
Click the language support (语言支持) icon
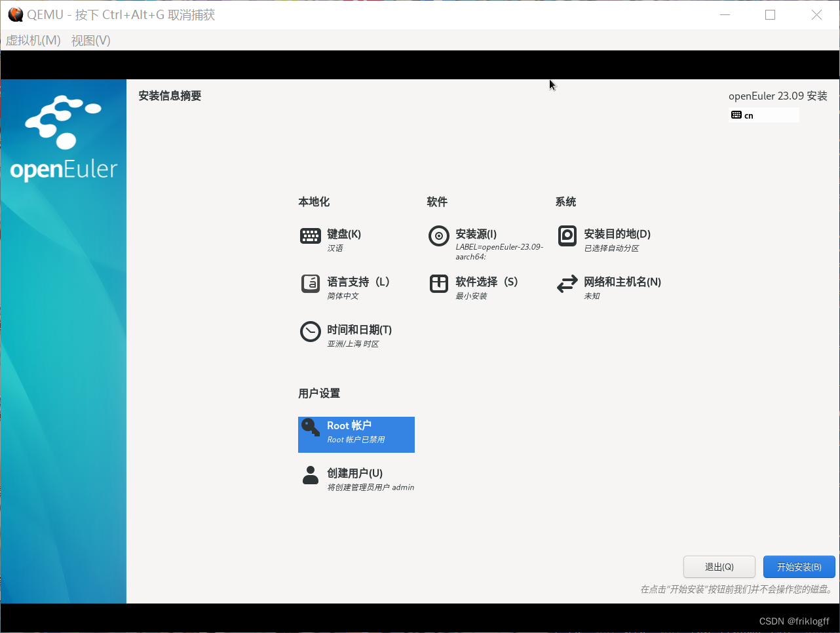(x=311, y=284)
